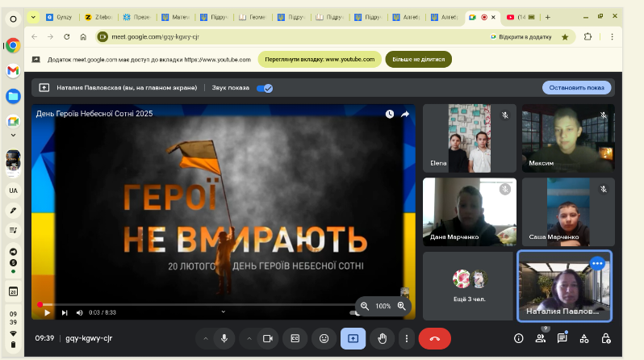Turn on captions with CC button
Screen dimensions: 644x360
[x=295, y=338]
